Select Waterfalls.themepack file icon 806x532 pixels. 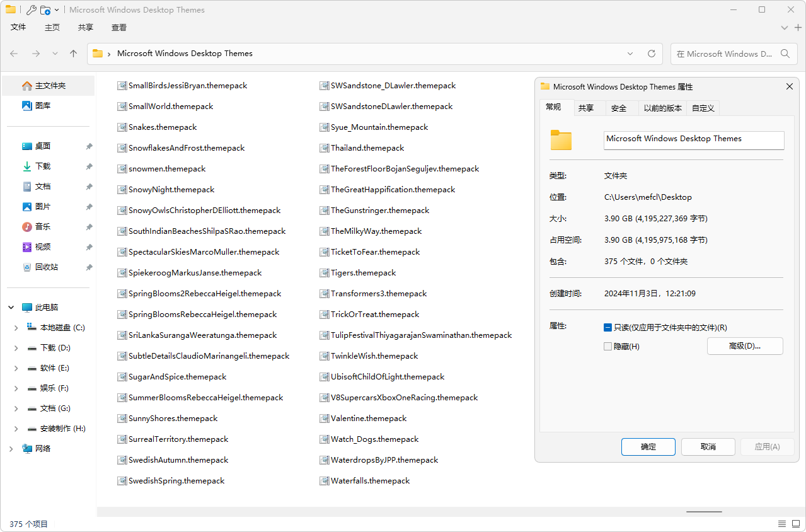325,481
